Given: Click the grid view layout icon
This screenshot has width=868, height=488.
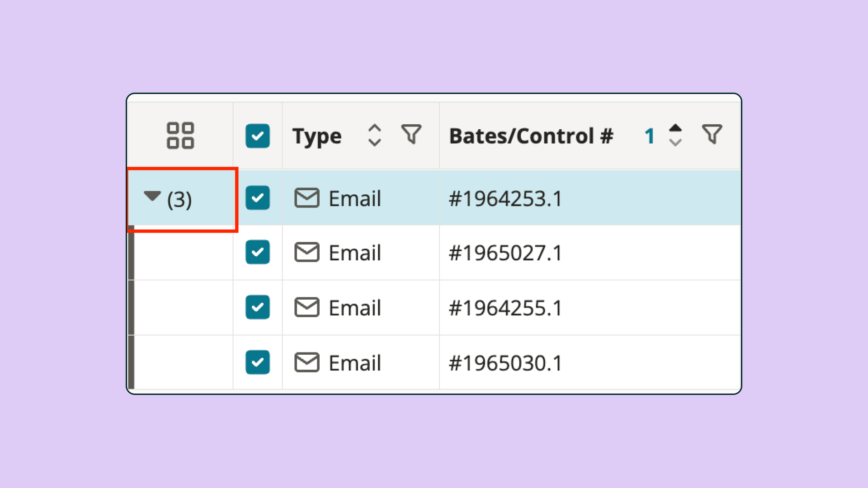Looking at the screenshot, I should pyautogui.click(x=180, y=135).
